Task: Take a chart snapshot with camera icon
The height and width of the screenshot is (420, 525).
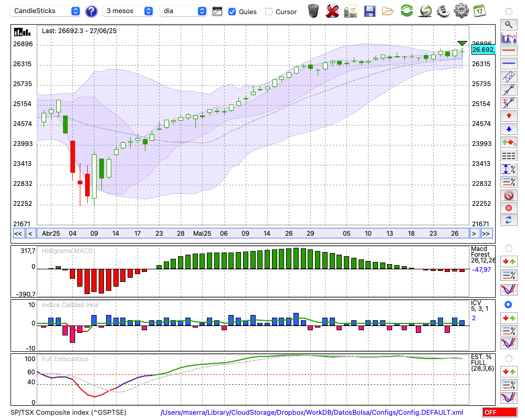Action: [351, 11]
